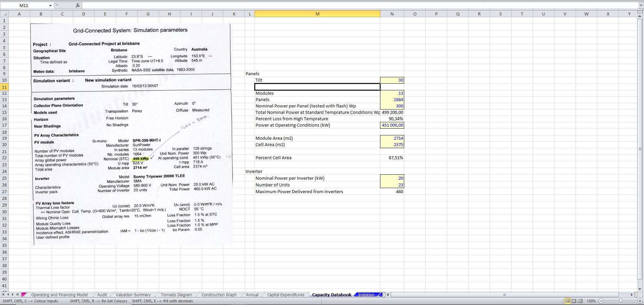Expand the formula bar with the chevron

tap(641, 6)
